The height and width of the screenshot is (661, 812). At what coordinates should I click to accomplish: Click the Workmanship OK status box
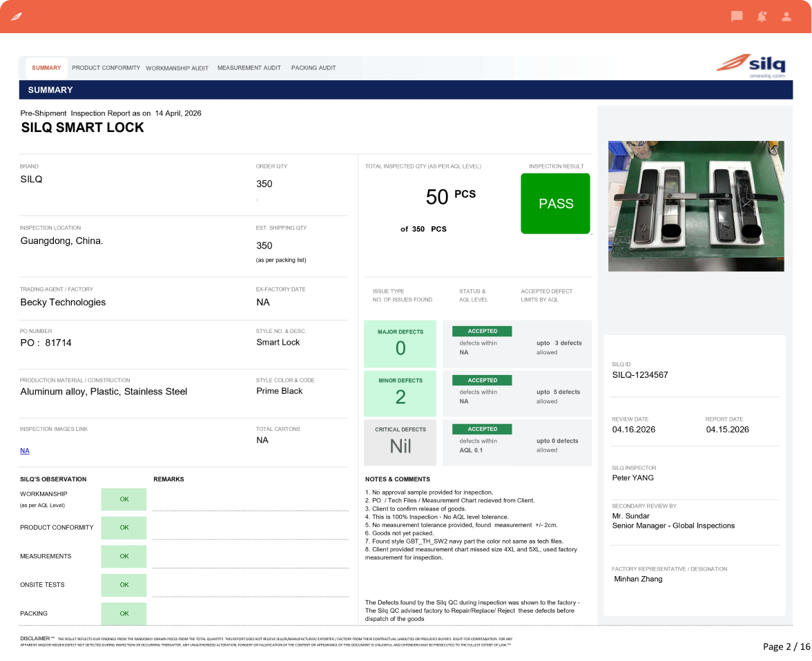124,499
